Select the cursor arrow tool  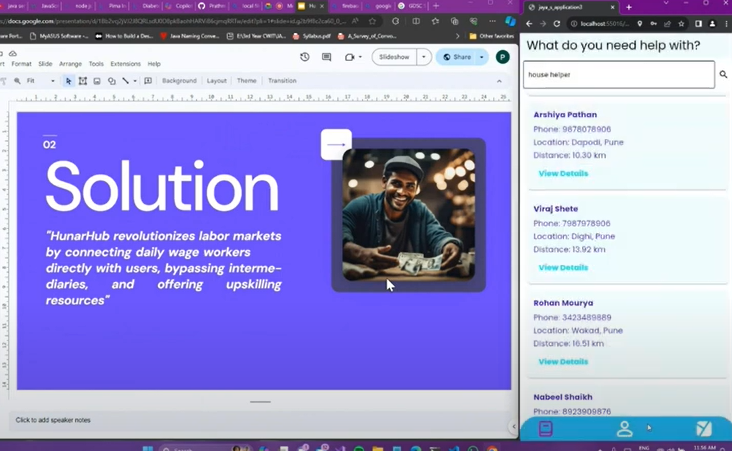tap(68, 81)
